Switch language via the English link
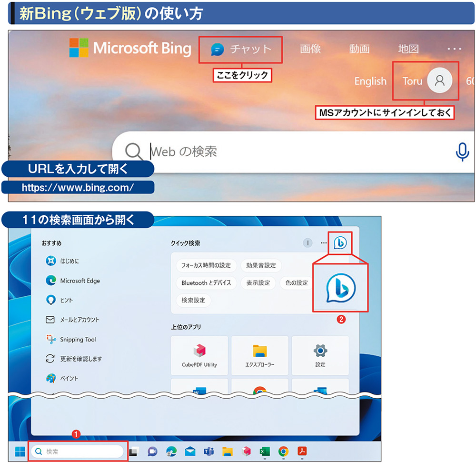The width and height of the screenshot is (476, 463). [x=370, y=81]
